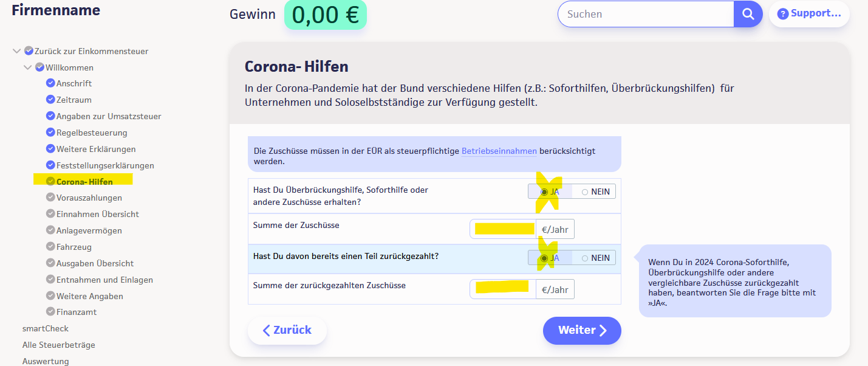Viewport: 868px width, 366px height.
Task: Select NEIN for Überbrückungshilfe received question
Action: (x=585, y=192)
